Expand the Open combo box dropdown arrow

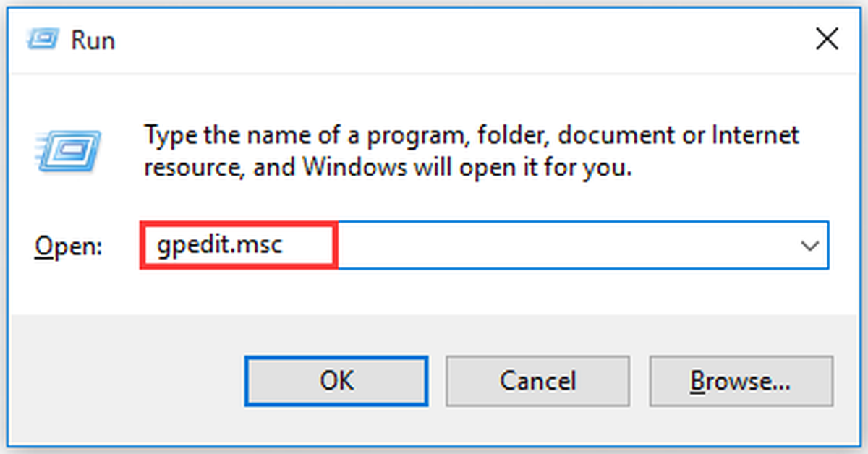(x=809, y=246)
